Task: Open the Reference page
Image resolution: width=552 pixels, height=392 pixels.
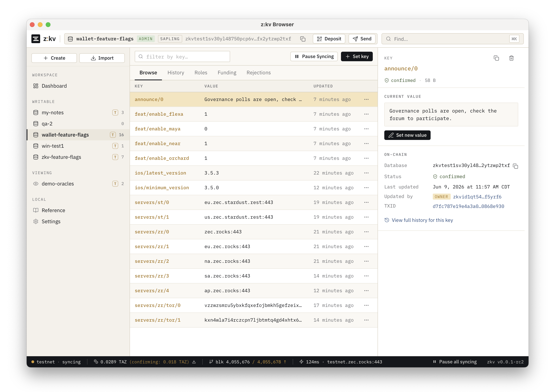Action: pos(78,210)
